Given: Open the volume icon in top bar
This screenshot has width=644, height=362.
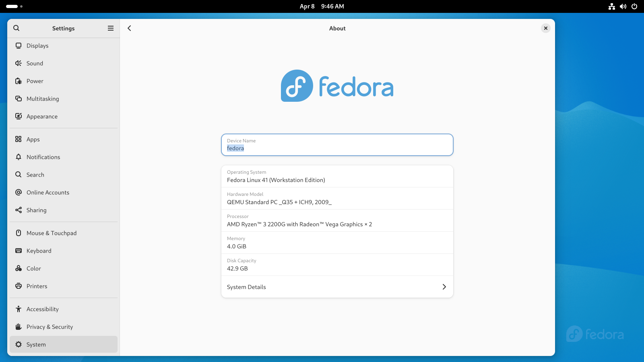Looking at the screenshot, I should (623, 6).
